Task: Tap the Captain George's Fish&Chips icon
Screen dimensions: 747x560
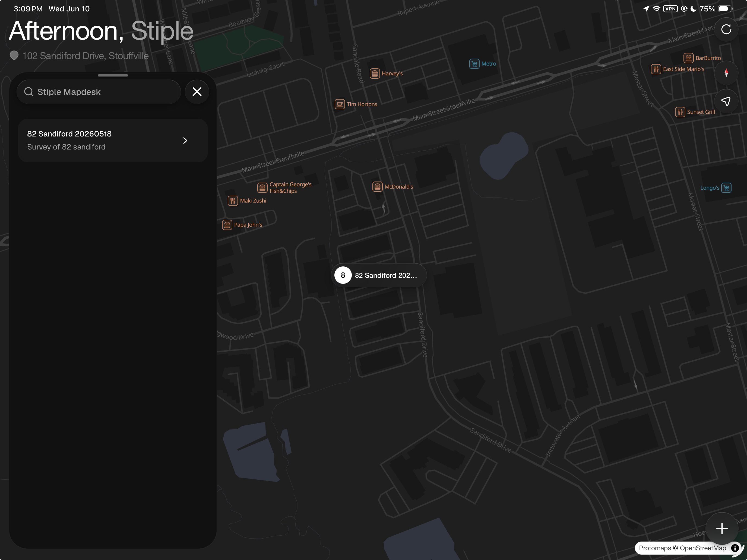Action: [262, 187]
